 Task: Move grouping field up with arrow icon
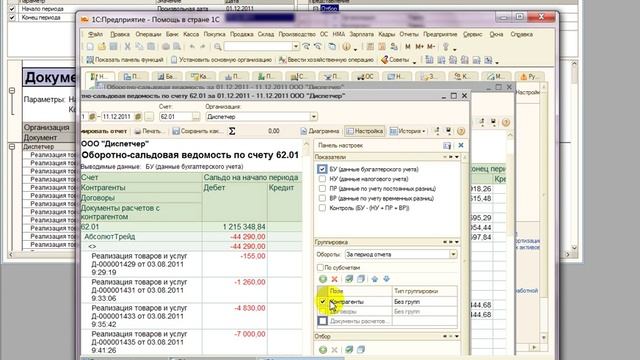[x=375, y=279]
